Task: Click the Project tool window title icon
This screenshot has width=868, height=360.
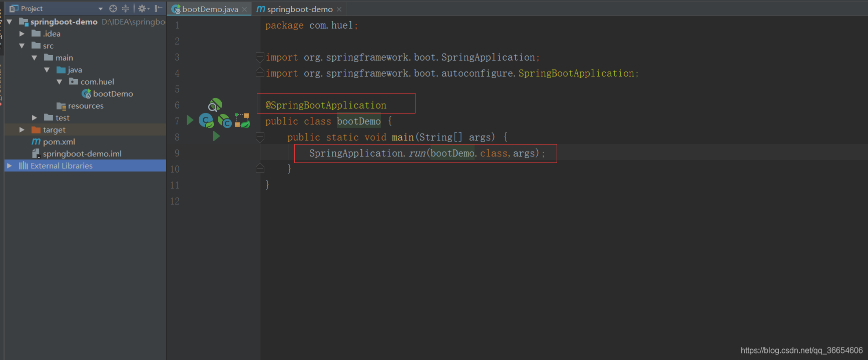Action: [14, 8]
